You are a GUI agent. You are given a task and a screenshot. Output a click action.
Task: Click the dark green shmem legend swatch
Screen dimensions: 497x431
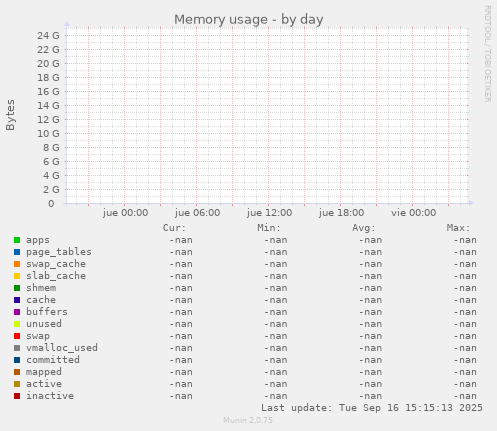17,288
